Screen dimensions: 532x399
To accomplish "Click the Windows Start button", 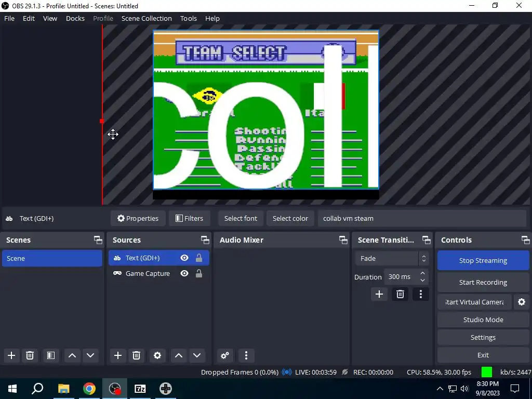I will coord(12,389).
